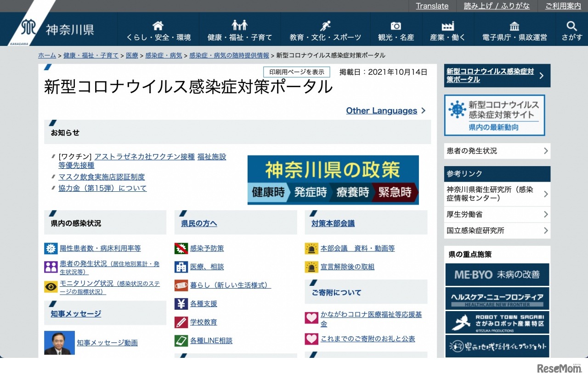Click the マスク飲食実施店認証制度 link

[x=102, y=177]
